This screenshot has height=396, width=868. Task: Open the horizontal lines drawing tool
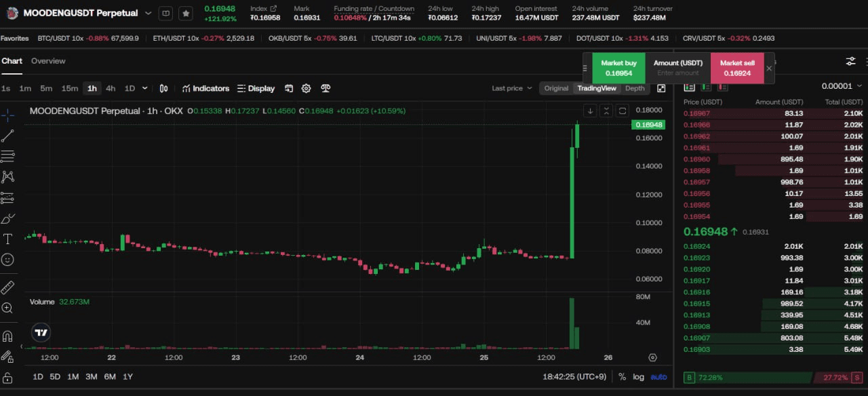[7, 156]
